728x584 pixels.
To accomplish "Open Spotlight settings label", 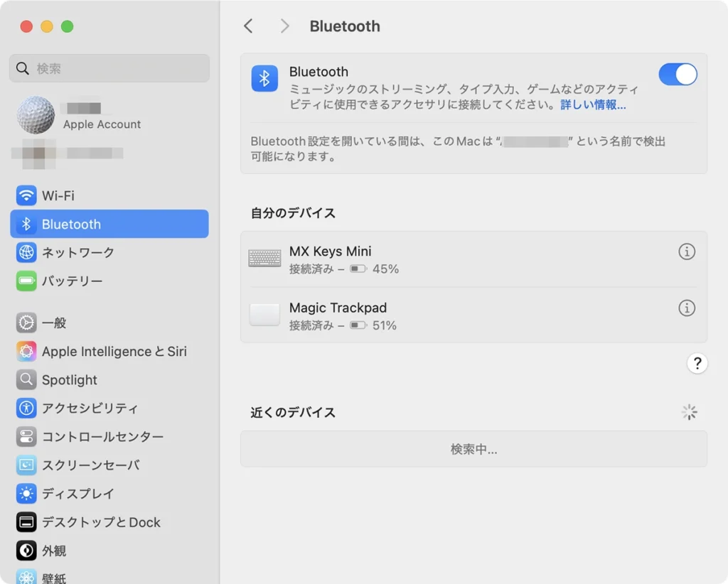I will pyautogui.click(x=69, y=380).
